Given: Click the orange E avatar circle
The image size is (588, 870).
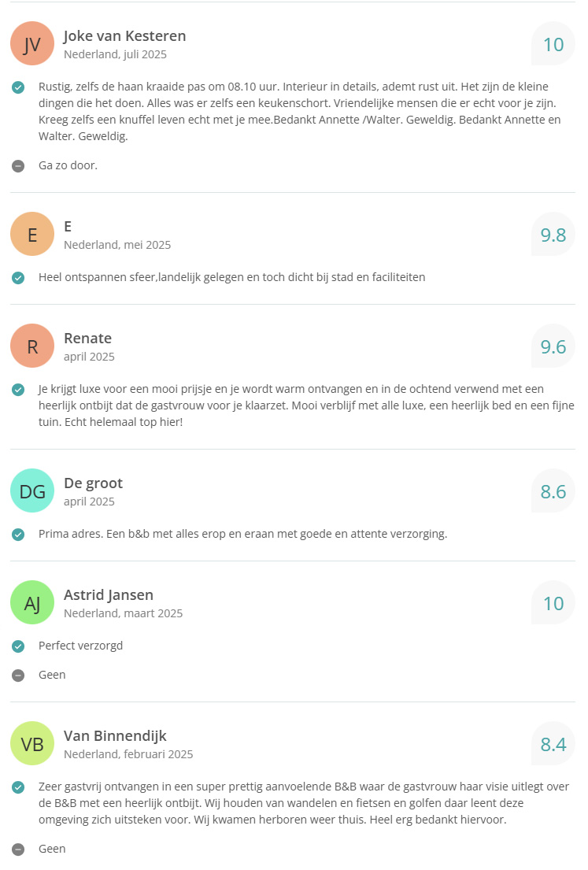Looking at the screenshot, I should click(32, 234).
